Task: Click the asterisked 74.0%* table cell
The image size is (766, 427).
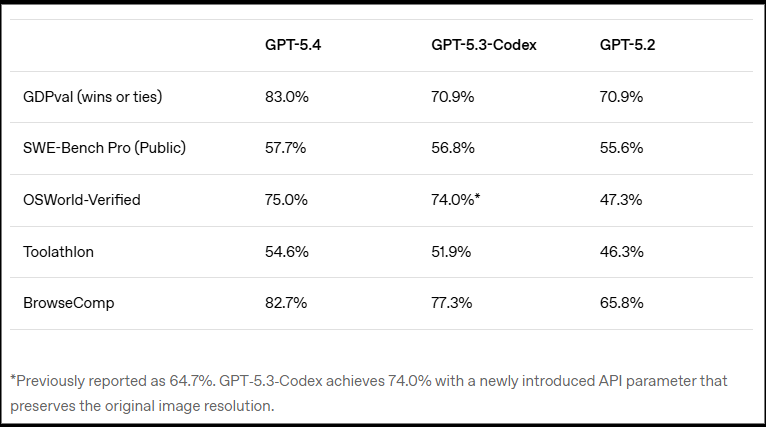Action: (x=455, y=200)
